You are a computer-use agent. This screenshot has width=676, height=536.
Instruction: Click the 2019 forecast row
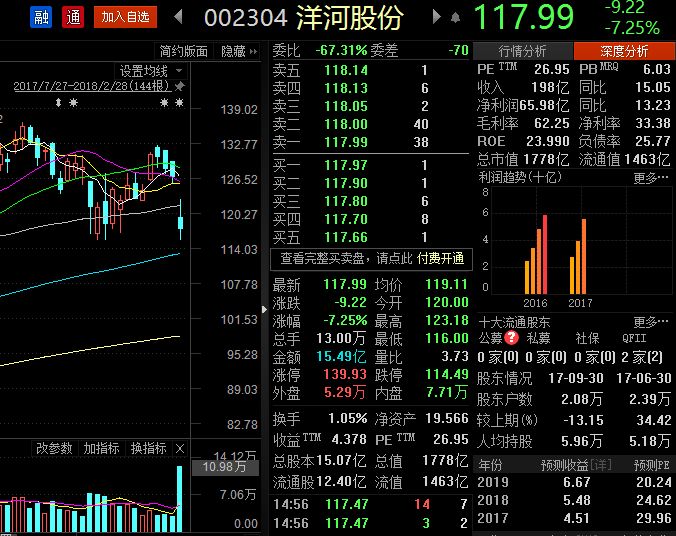(574, 482)
